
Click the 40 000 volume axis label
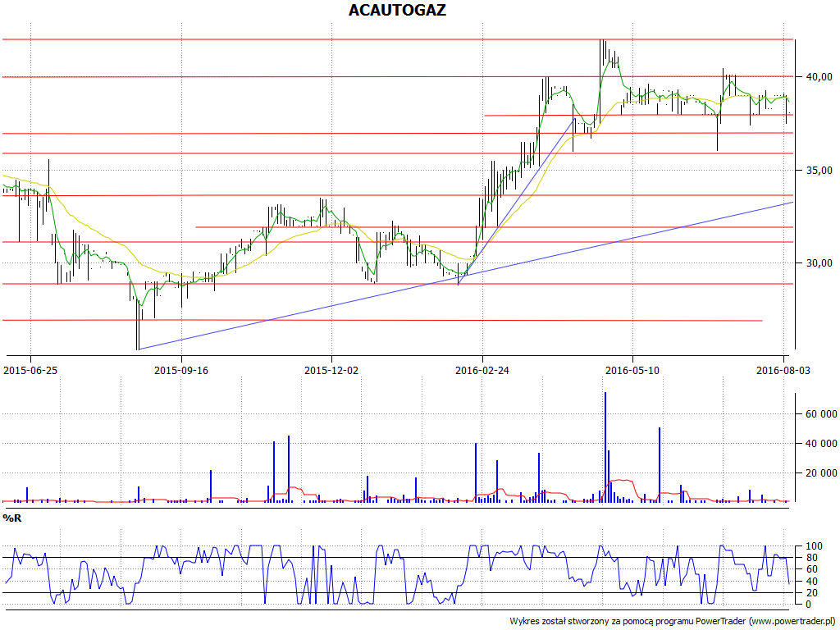coord(820,444)
